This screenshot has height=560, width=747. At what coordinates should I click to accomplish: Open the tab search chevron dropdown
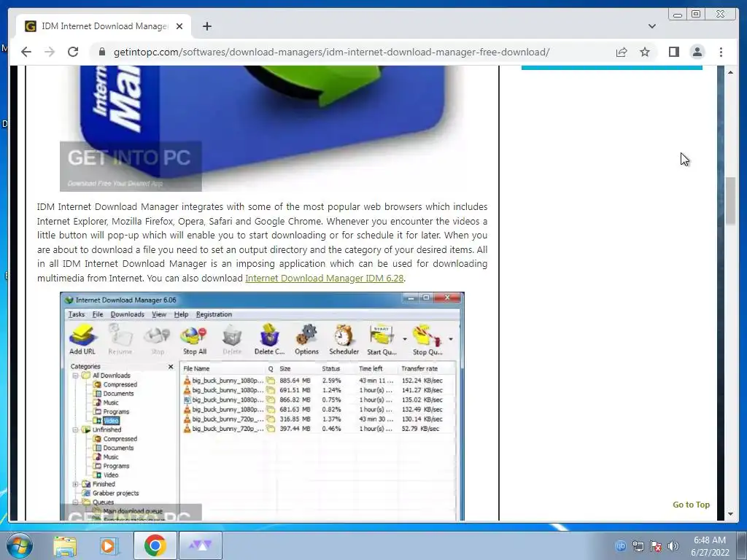(x=651, y=26)
